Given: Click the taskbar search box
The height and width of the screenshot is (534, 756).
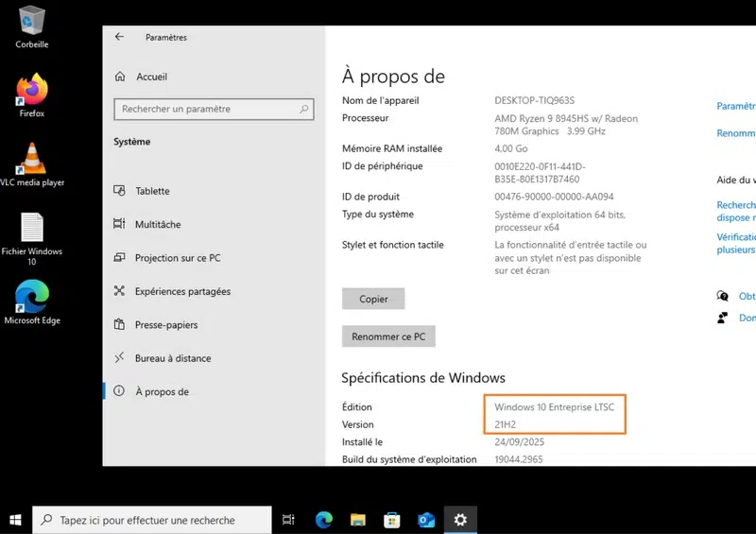Looking at the screenshot, I should click(x=152, y=520).
